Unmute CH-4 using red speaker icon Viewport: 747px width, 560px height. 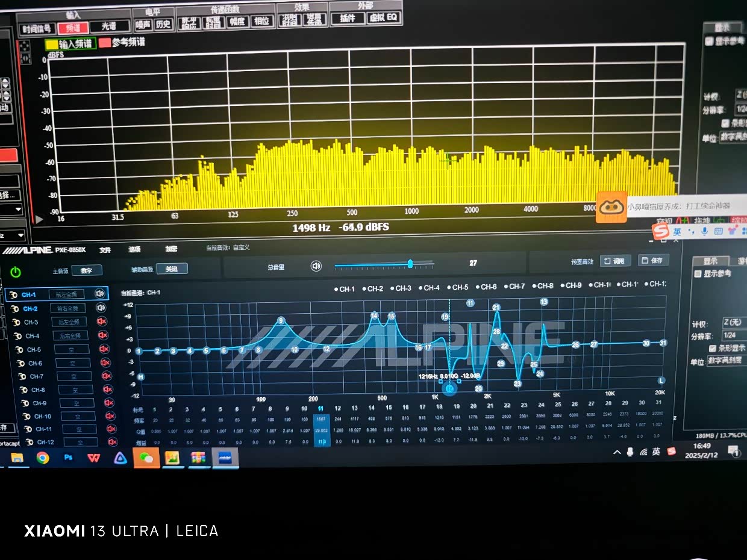(x=102, y=335)
